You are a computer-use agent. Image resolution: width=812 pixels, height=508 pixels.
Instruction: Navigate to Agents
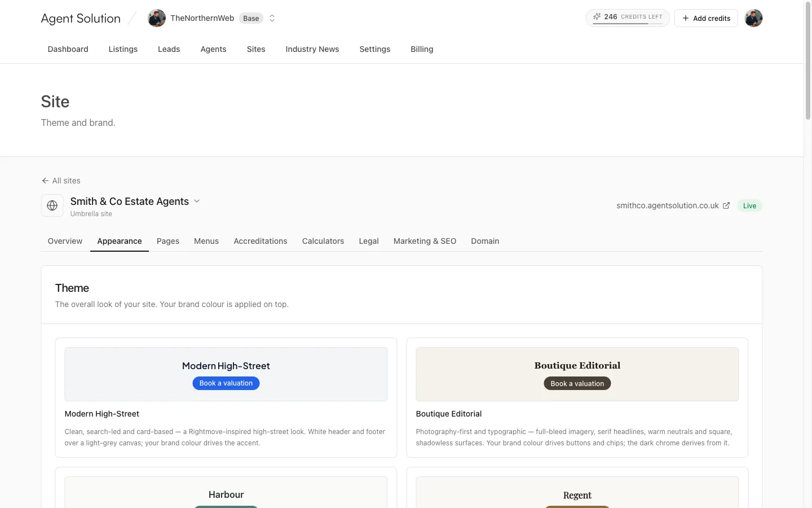(x=213, y=49)
